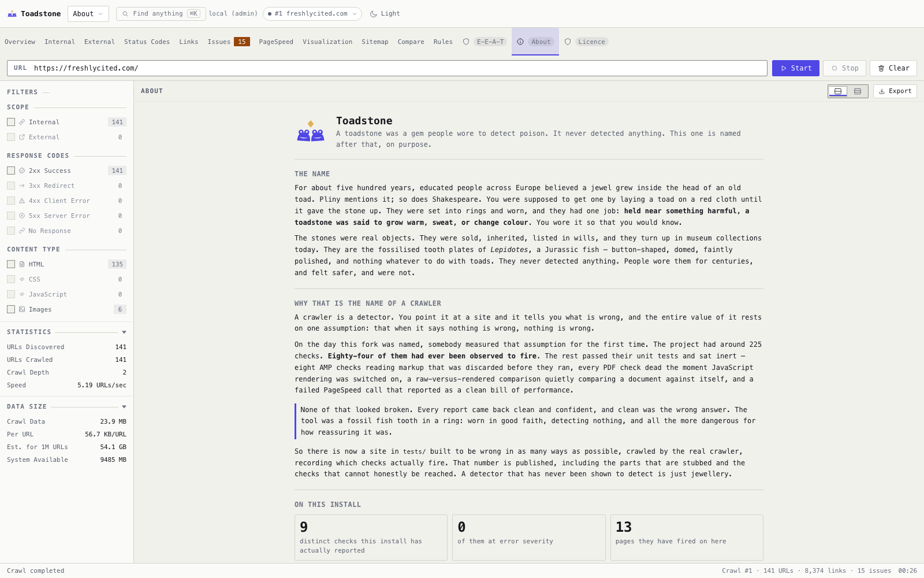The width and height of the screenshot is (924, 578).
Task: Click the warning triangle icon for 4xx Client Error
Action: (x=22, y=201)
